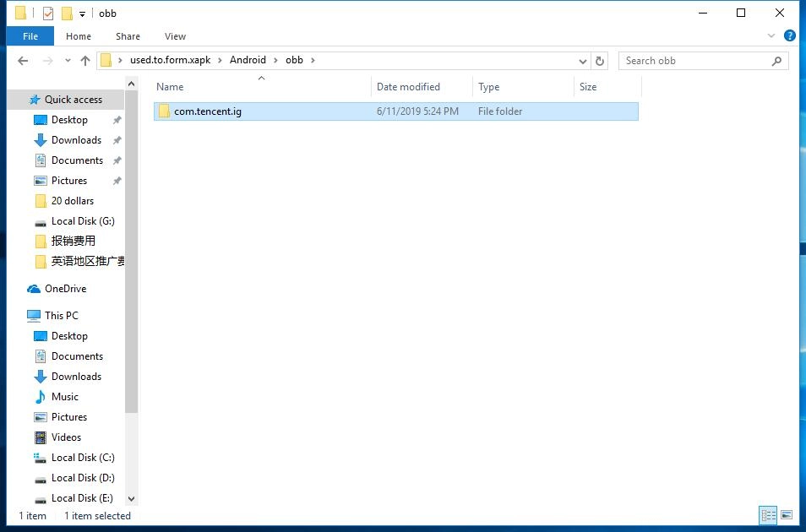
Task: Click the Back navigation arrow
Action: tap(23, 61)
